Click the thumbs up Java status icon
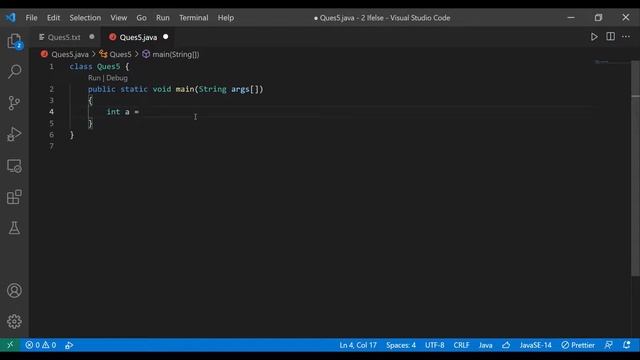 click(506, 345)
